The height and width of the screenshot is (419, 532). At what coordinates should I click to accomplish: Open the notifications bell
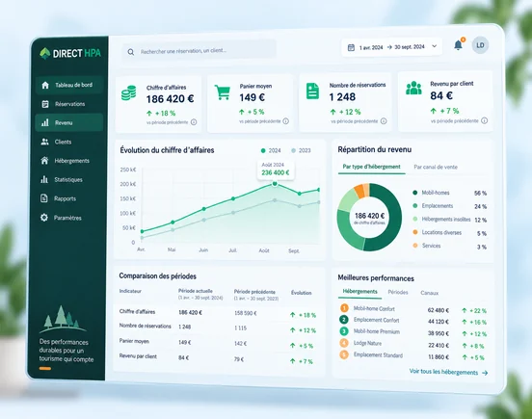click(x=458, y=45)
